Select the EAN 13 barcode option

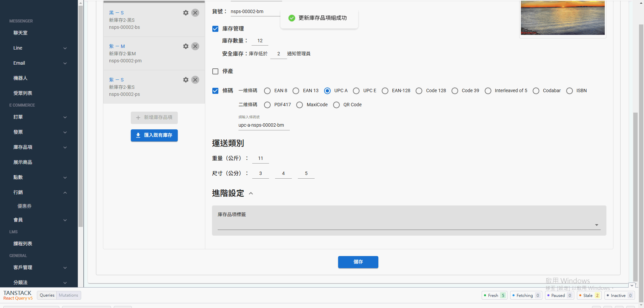pos(296,91)
